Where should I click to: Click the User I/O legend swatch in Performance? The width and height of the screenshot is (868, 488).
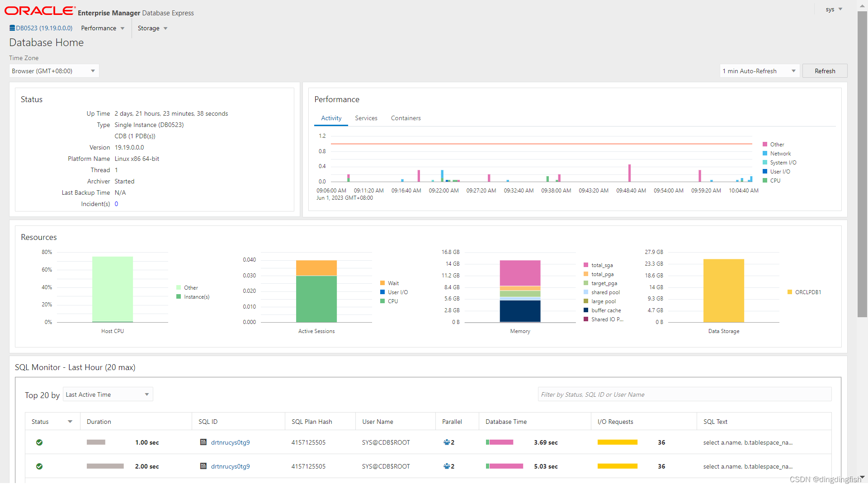(x=765, y=172)
